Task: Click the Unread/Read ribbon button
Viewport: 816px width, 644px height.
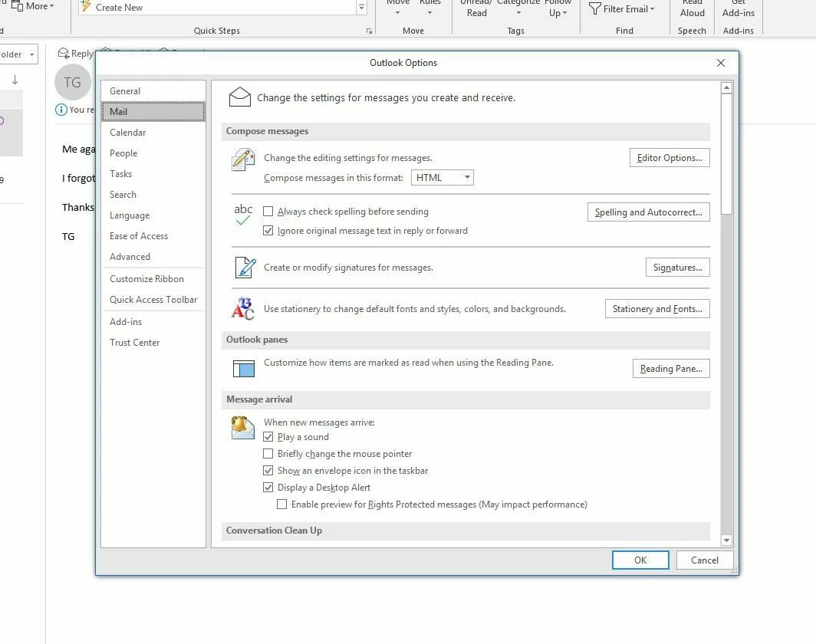Action: [x=477, y=9]
